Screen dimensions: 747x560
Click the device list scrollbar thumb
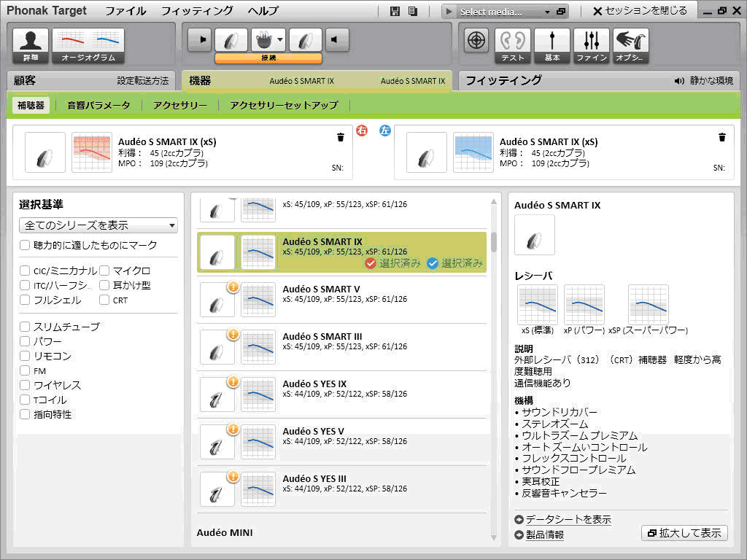[494, 242]
